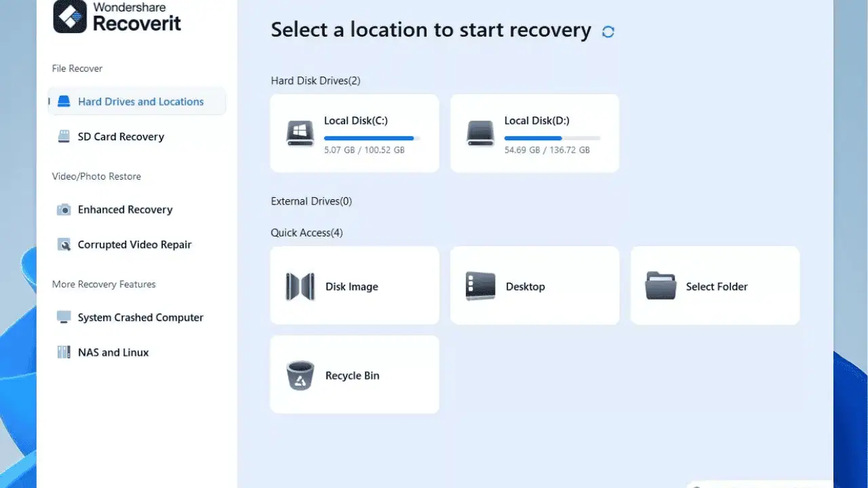The height and width of the screenshot is (488, 868).
Task: Click the System Crashed Computer monitor icon
Action: point(64,317)
